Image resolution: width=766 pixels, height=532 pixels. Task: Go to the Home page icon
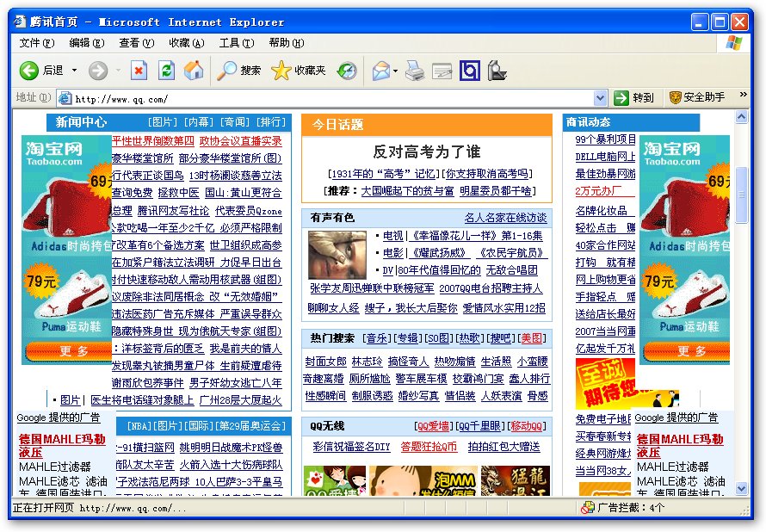click(x=194, y=71)
